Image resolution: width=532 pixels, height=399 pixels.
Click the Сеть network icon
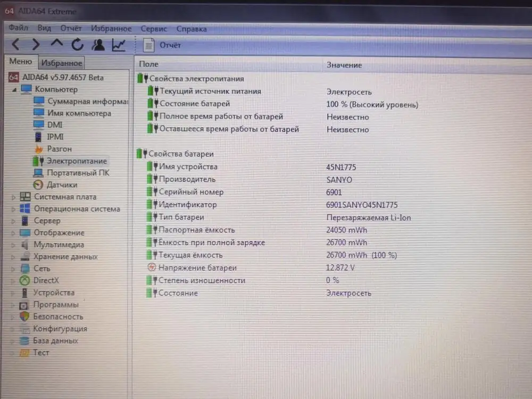(25, 268)
